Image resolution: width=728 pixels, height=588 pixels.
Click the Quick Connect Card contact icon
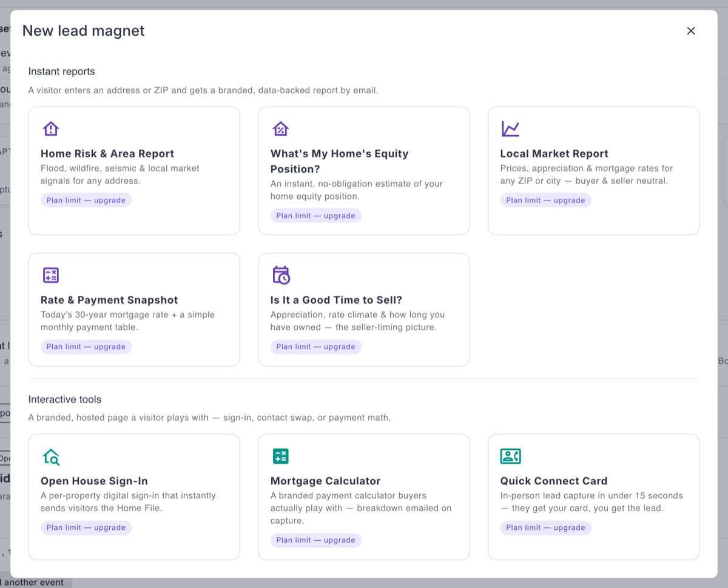(x=510, y=456)
